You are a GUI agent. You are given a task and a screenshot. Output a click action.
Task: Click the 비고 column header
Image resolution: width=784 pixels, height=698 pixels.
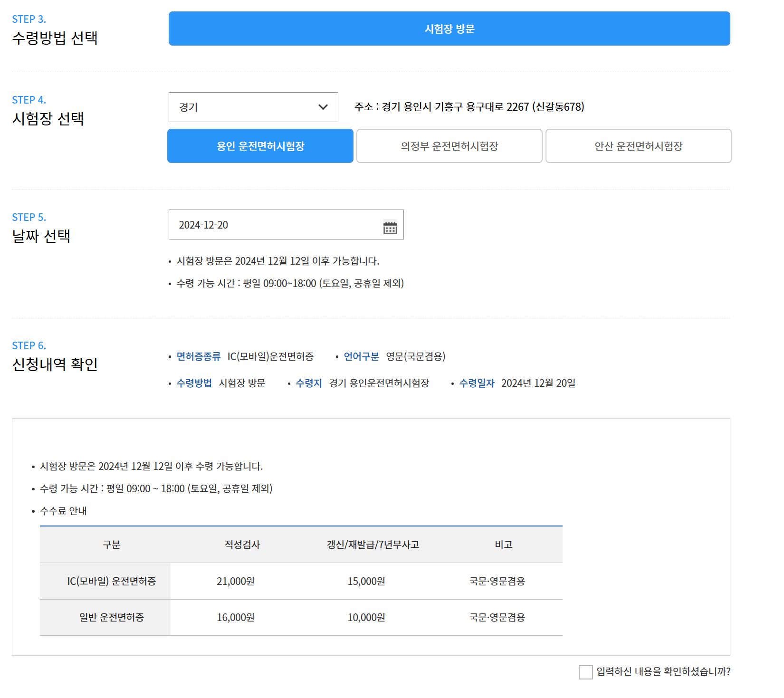coord(504,545)
